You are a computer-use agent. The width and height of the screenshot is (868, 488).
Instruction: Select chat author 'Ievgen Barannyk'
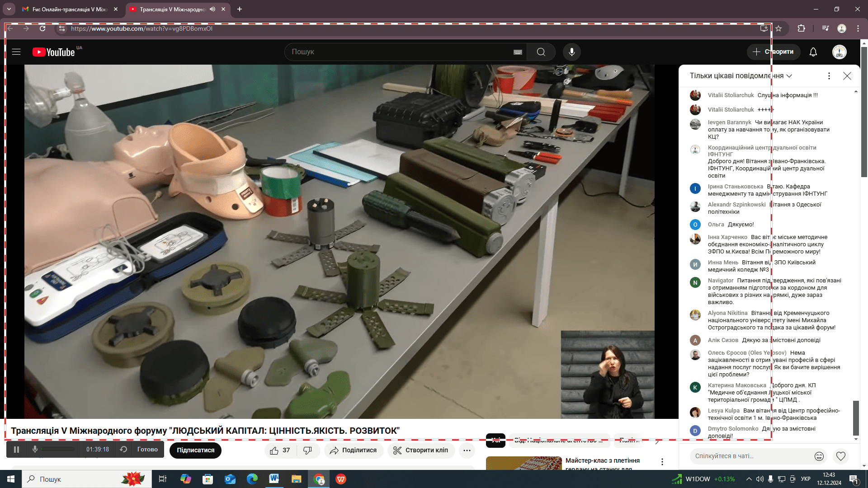[729, 122]
